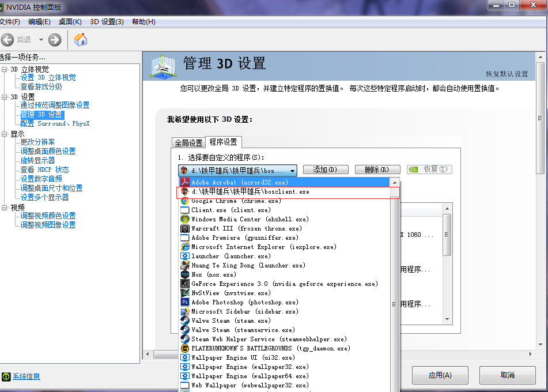Pick the Warcraft III icon in the list
The image size is (548, 392).
click(185, 228)
